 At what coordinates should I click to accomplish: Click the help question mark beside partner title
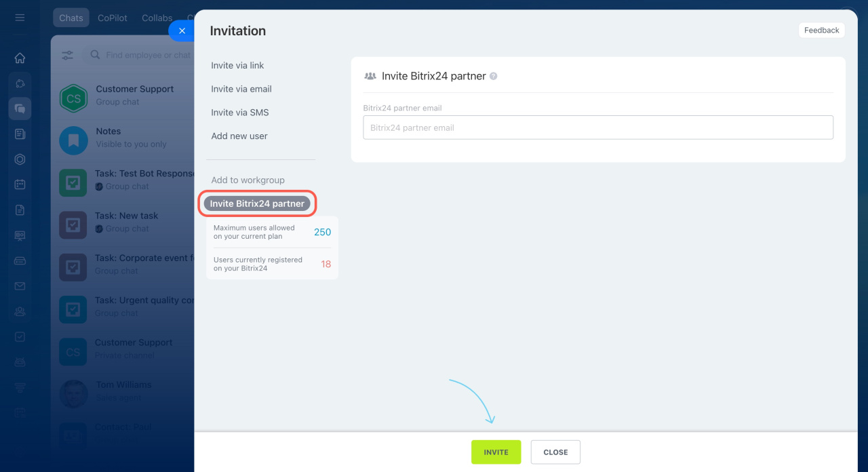[494, 77]
